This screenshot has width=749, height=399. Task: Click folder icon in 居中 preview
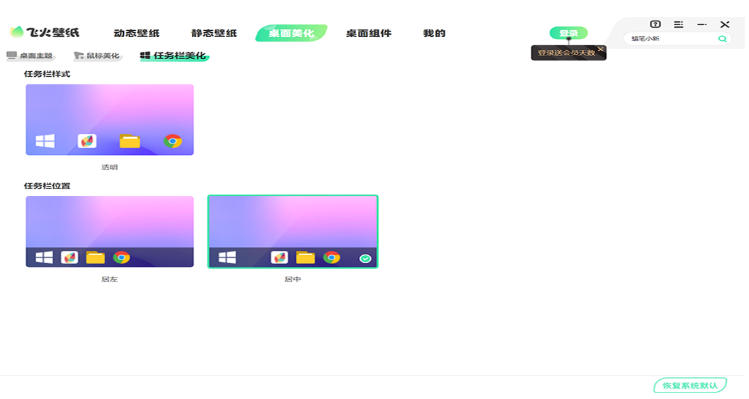point(305,258)
